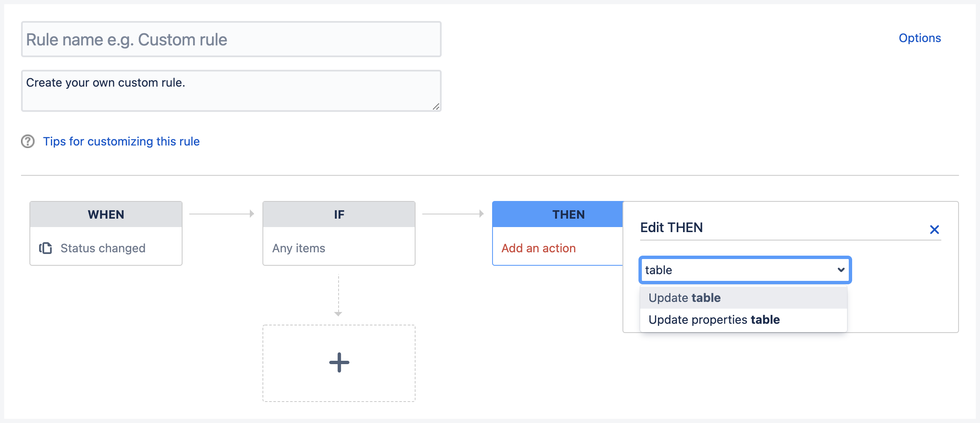Select the IF block header

point(339,214)
